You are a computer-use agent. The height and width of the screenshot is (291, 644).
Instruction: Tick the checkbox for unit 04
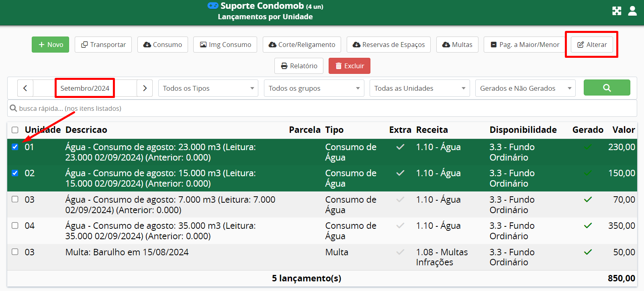point(15,226)
